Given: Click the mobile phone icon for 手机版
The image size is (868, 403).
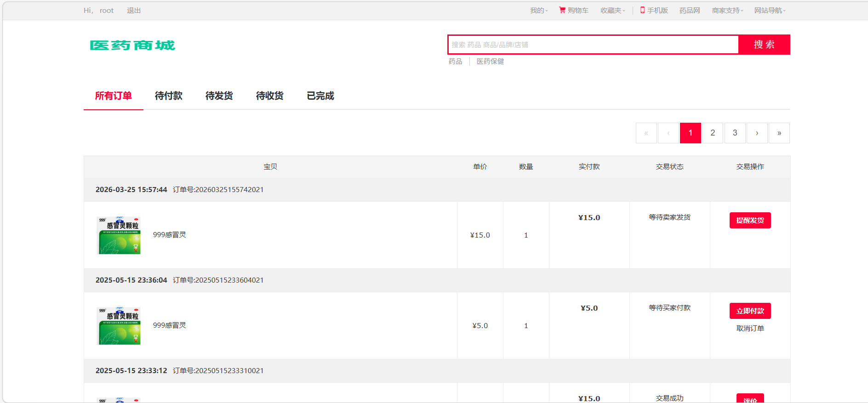Looking at the screenshot, I should click(x=642, y=10).
